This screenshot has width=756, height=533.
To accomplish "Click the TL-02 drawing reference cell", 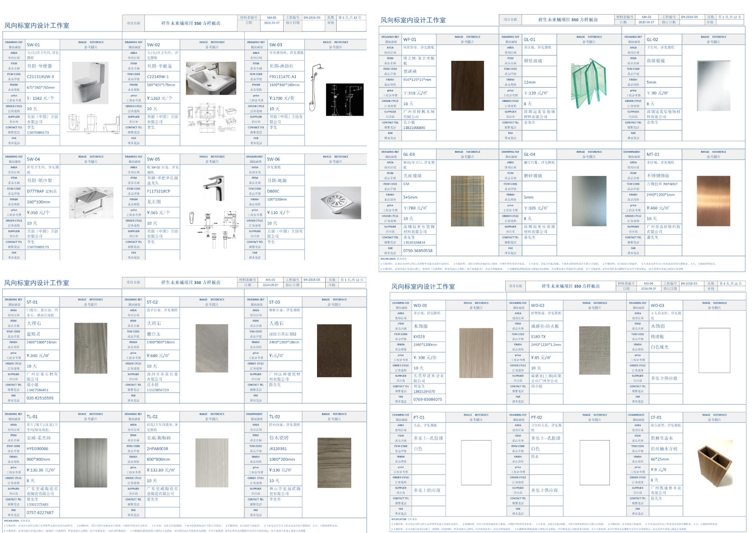I will [162, 417].
